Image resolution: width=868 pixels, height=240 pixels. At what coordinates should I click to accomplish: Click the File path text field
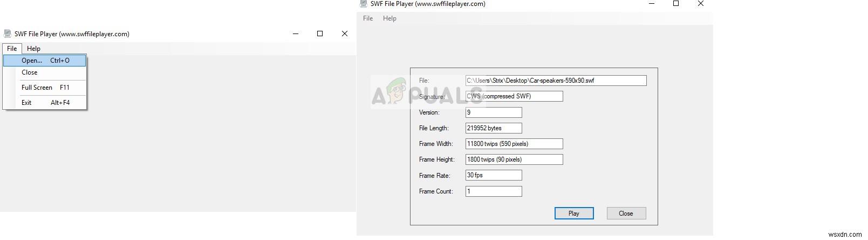tap(556, 81)
